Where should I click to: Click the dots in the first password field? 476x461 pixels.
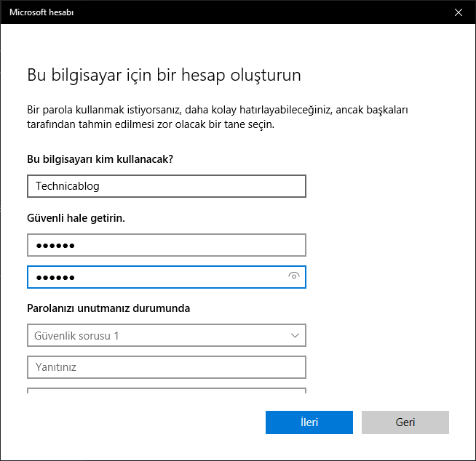click(55, 245)
